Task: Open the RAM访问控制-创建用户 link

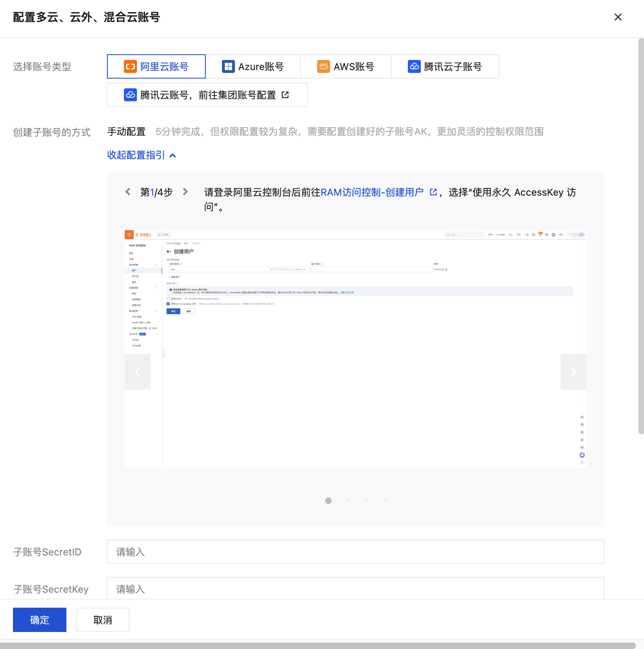Action: tap(372, 192)
